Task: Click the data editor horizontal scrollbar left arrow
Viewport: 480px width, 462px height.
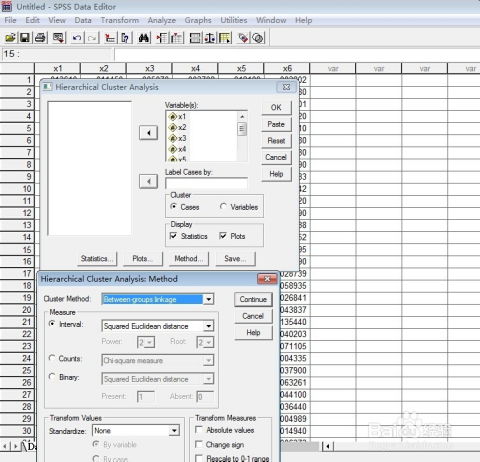Action: click(x=328, y=446)
